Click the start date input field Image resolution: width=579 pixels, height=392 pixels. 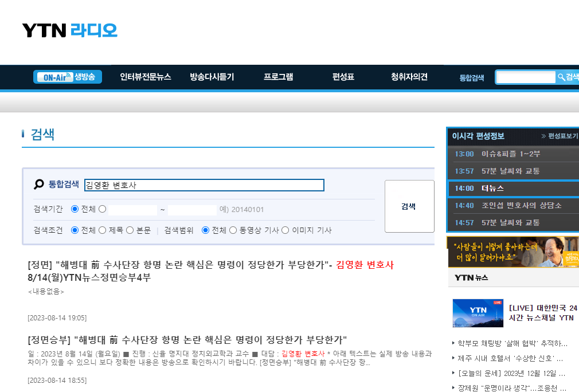click(132, 210)
